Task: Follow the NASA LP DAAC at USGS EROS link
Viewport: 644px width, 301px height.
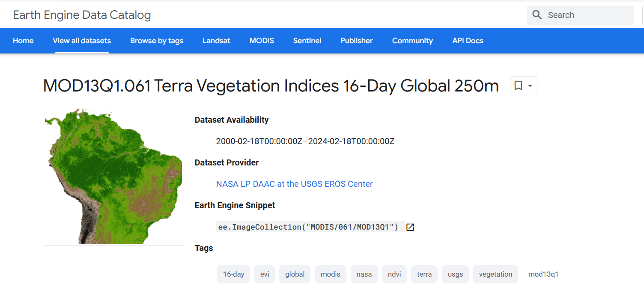Action: (295, 184)
